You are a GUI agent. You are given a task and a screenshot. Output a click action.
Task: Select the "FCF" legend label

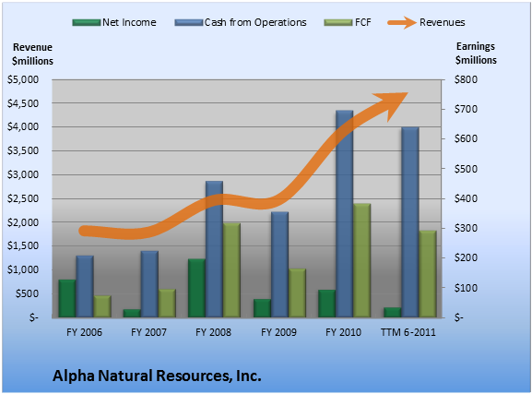tap(363, 22)
